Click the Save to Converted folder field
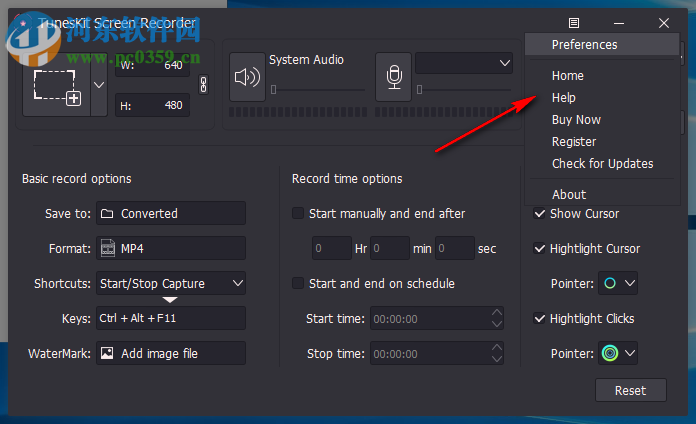 pos(171,213)
